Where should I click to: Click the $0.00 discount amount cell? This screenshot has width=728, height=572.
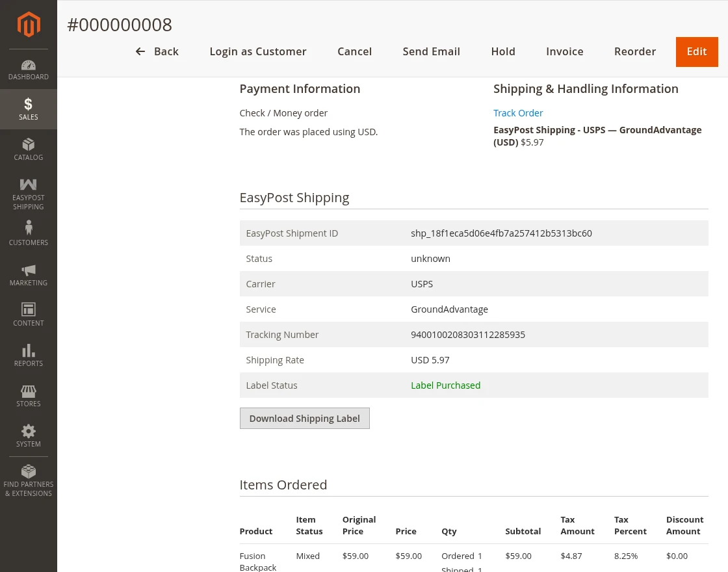(677, 556)
